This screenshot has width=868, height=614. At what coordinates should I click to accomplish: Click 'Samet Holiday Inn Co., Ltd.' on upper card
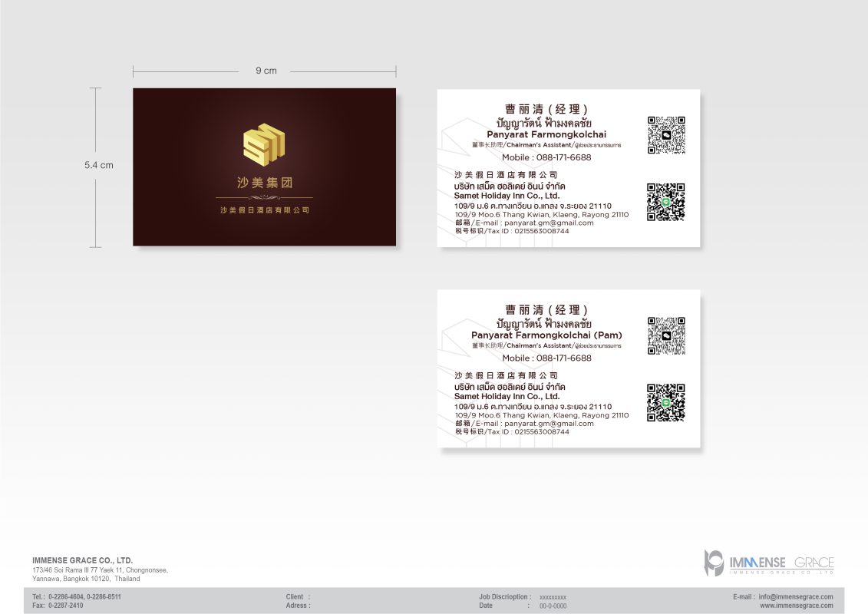tap(507, 196)
